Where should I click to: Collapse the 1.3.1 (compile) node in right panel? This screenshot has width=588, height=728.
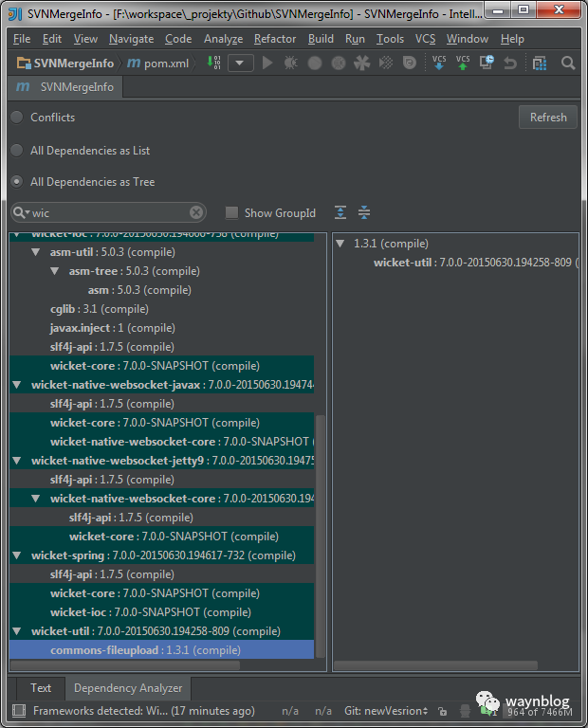tap(340, 244)
